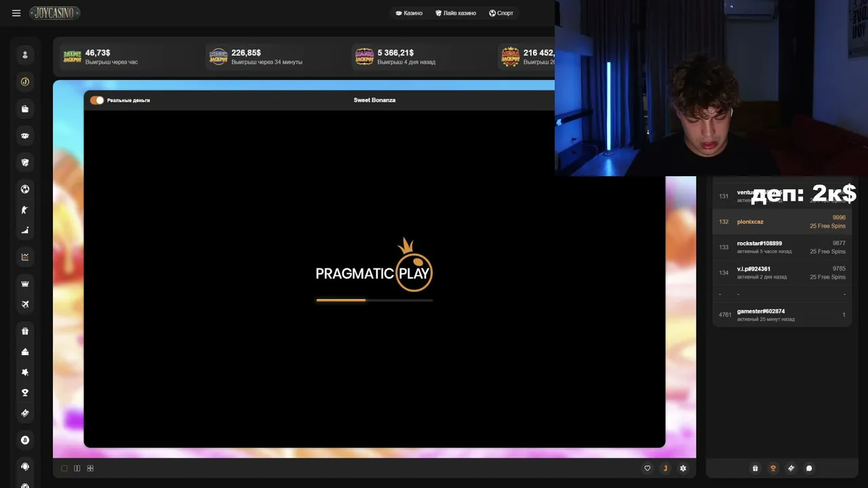Toggle the Реальные деньги switch
868x488 pixels.
coord(97,100)
